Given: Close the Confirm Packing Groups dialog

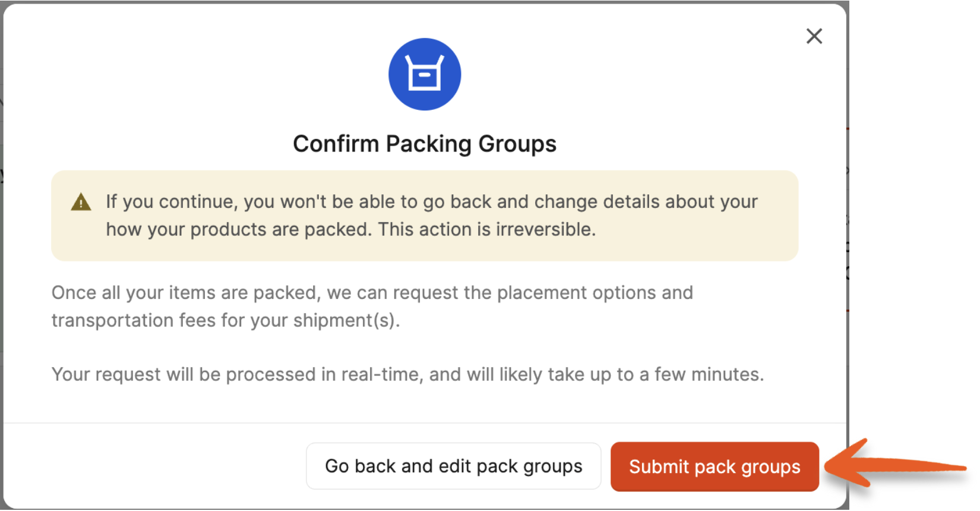Looking at the screenshot, I should [x=814, y=36].
